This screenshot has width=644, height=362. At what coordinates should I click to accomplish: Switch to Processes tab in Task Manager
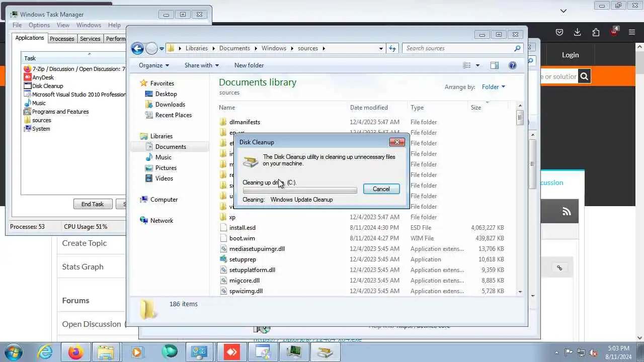[62, 39]
